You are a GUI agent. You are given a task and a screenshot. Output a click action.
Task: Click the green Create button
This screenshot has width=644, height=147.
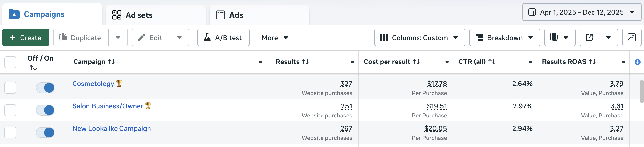(x=26, y=38)
